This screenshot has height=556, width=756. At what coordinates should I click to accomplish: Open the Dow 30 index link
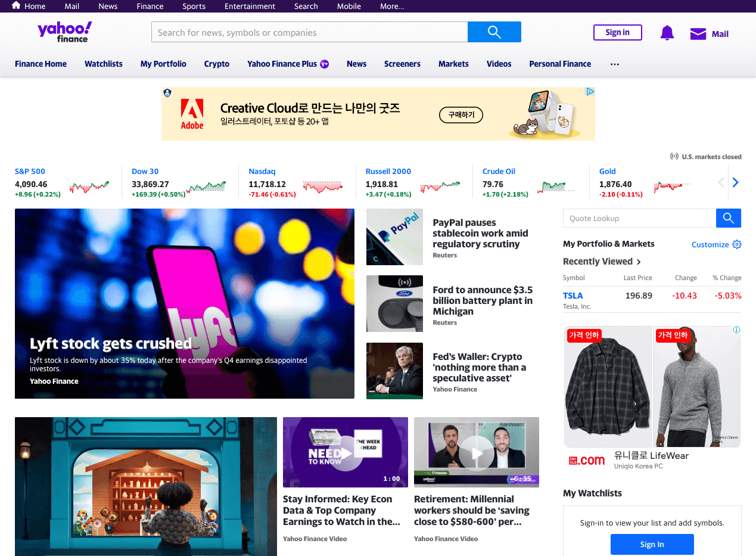tap(145, 171)
